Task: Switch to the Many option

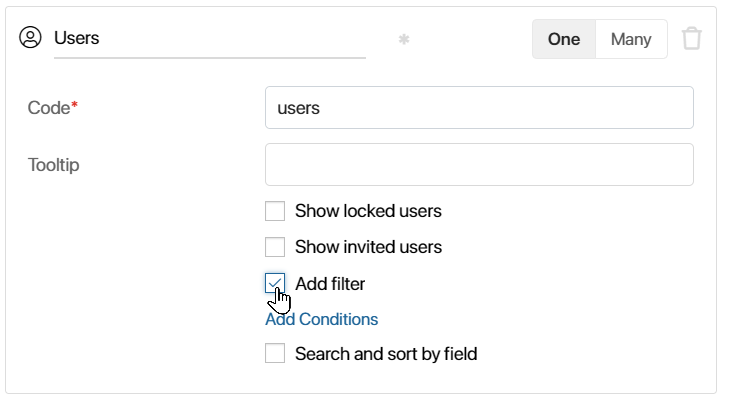Action: click(631, 39)
